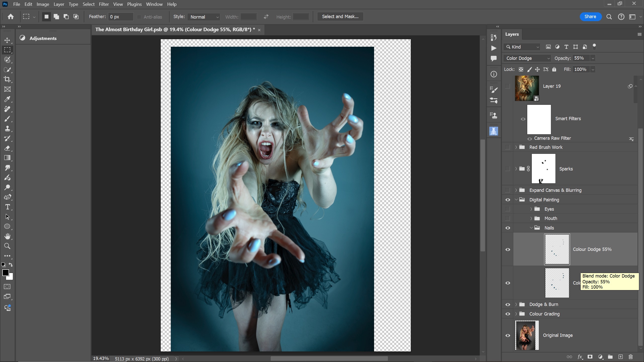
Task: Select the Crop tool
Action: (7, 79)
